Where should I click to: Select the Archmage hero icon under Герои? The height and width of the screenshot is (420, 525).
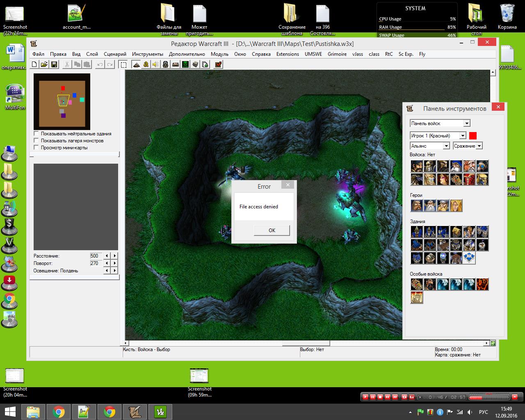[x=430, y=205]
